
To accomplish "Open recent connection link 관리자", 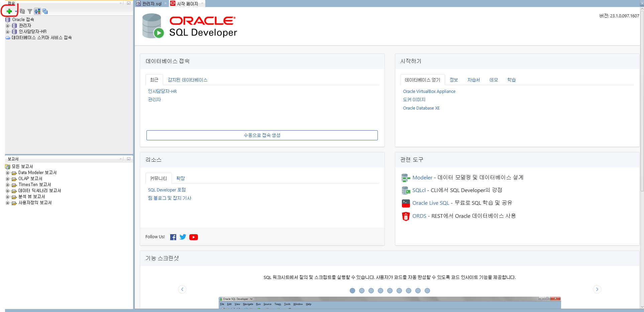I will (154, 100).
